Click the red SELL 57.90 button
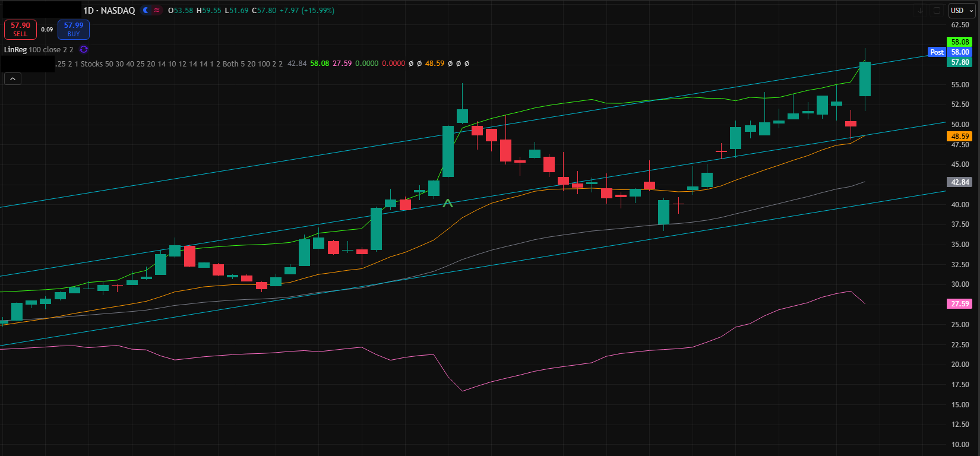980x456 pixels. (x=20, y=30)
